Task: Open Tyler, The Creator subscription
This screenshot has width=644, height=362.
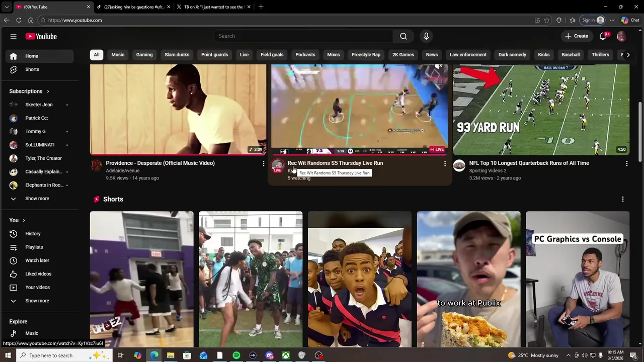Action: tap(40, 158)
